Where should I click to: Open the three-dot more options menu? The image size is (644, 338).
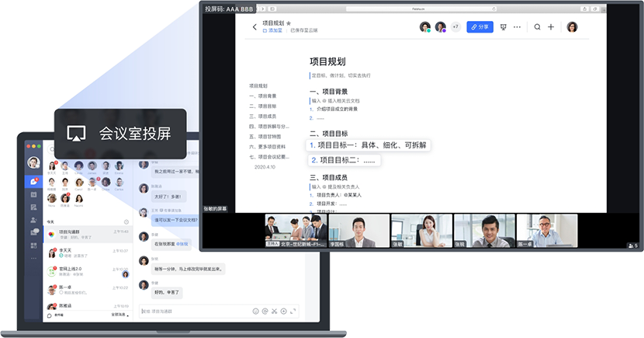tap(518, 27)
